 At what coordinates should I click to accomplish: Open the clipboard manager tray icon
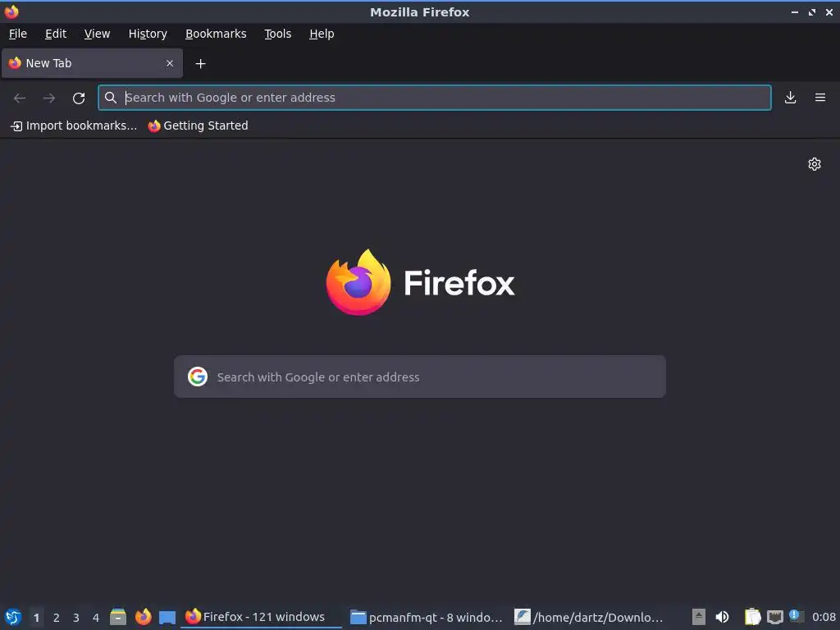coord(753,617)
